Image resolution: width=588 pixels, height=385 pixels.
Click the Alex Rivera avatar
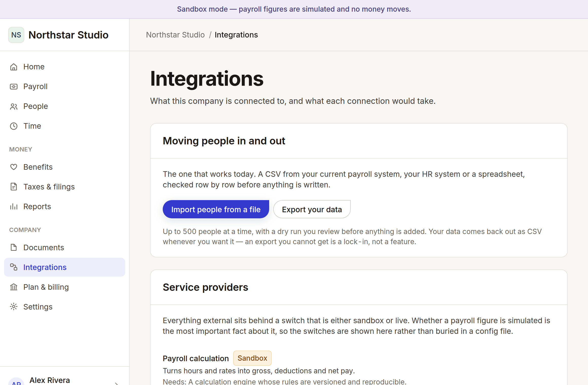[x=16, y=381]
